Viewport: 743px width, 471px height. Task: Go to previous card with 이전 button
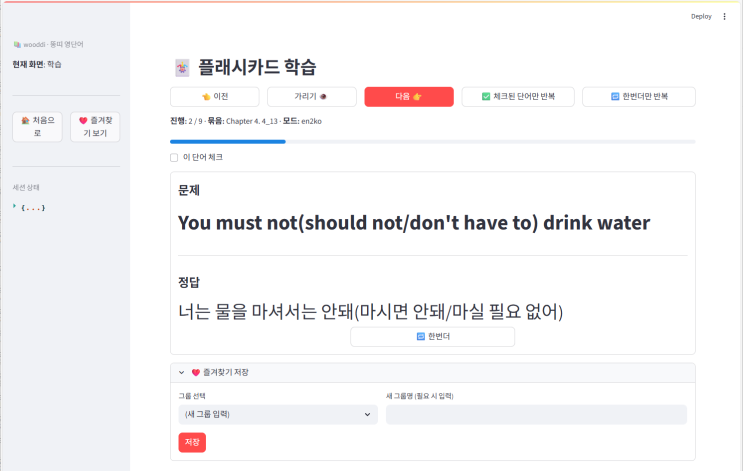215,97
